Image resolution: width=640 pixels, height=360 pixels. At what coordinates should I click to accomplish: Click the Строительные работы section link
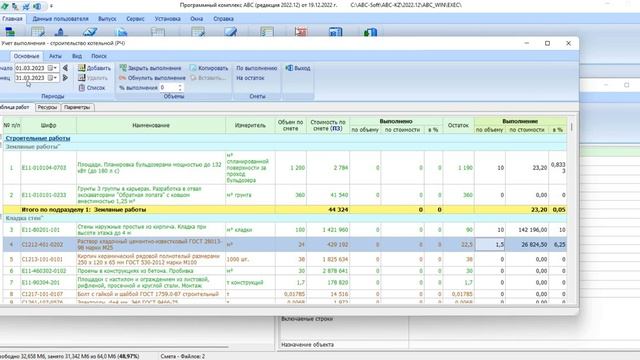38,138
